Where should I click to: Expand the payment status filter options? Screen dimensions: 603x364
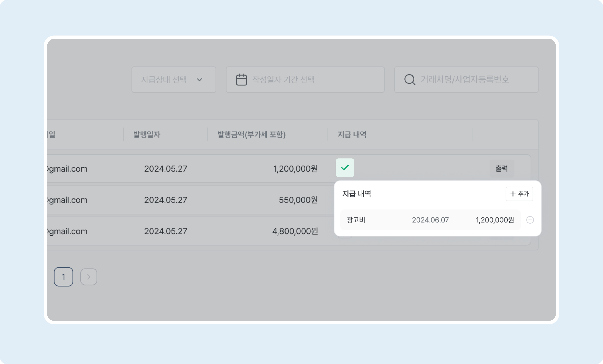click(174, 79)
